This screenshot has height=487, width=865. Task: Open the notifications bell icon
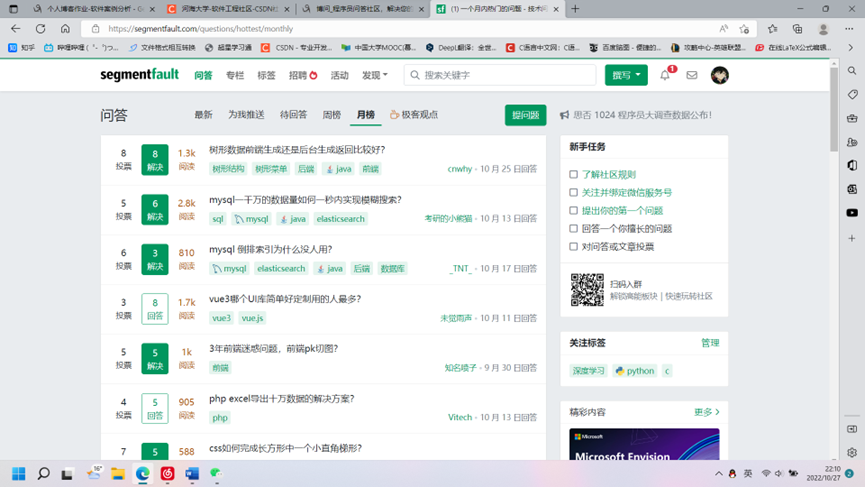tap(665, 75)
